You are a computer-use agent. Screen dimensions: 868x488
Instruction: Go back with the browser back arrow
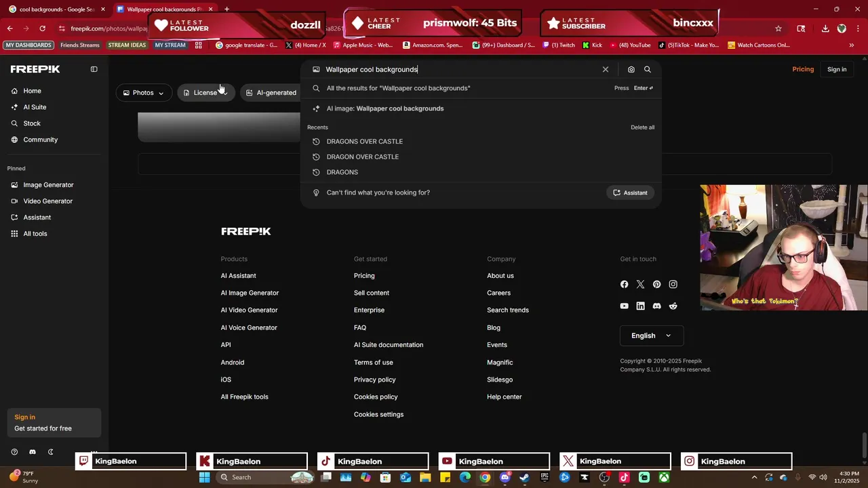pos(9,28)
